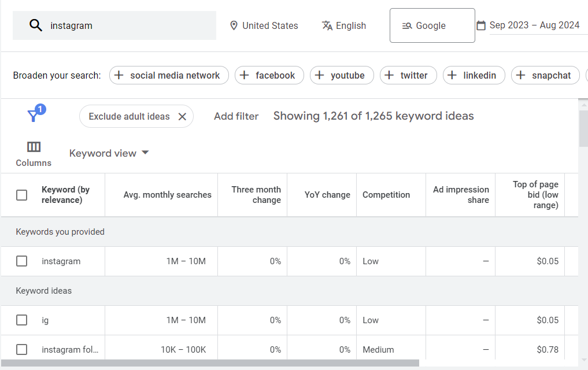
Task: Click the instagram fol... keyword text
Action: click(x=70, y=350)
